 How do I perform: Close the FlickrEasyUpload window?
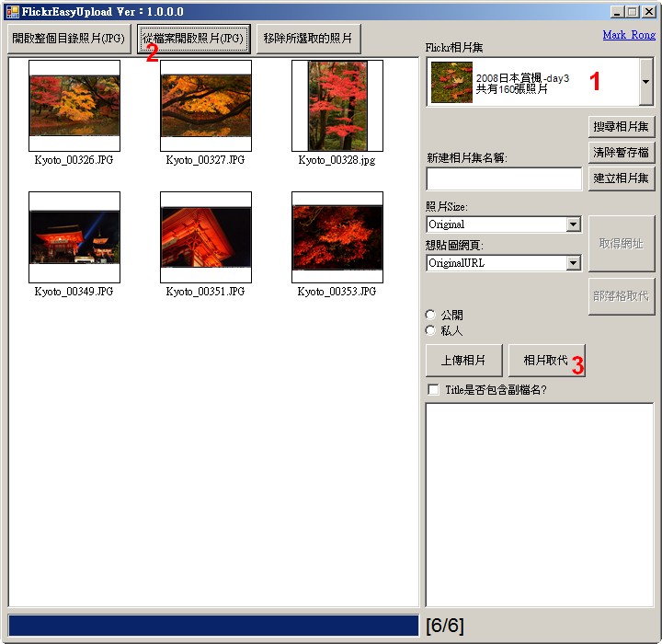[648, 12]
